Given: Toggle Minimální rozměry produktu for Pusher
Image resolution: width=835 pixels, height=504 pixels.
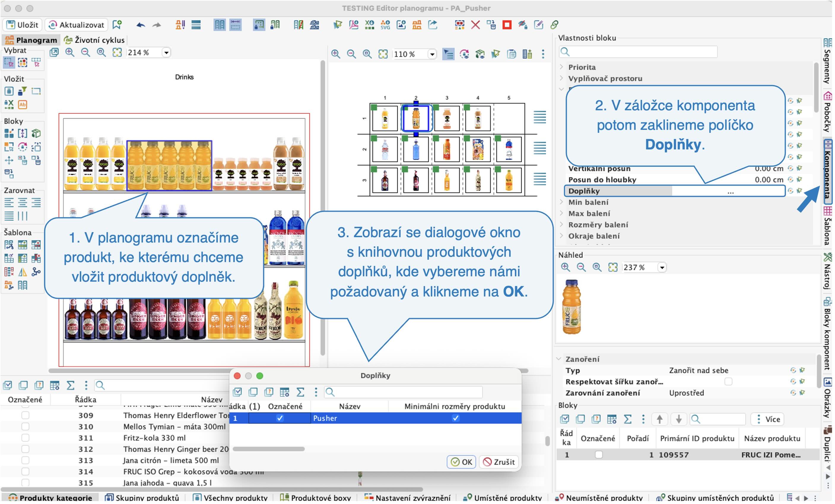Looking at the screenshot, I should click(455, 418).
